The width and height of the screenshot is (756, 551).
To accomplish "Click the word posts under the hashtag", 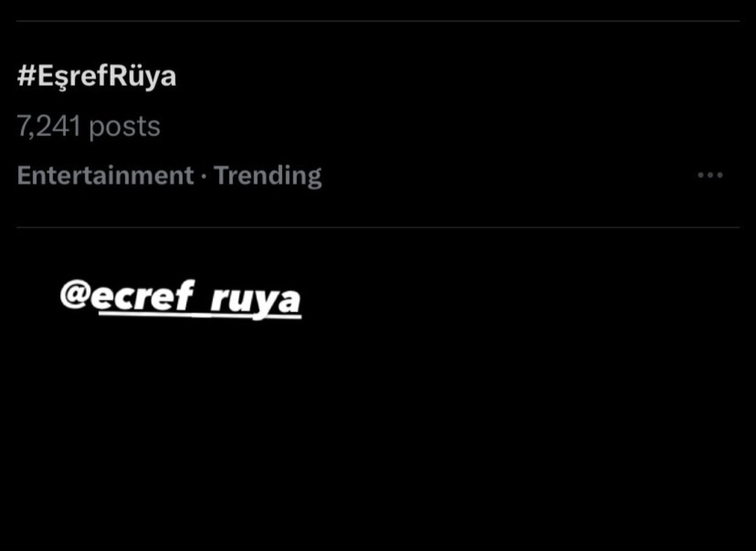I will pos(125,127).
